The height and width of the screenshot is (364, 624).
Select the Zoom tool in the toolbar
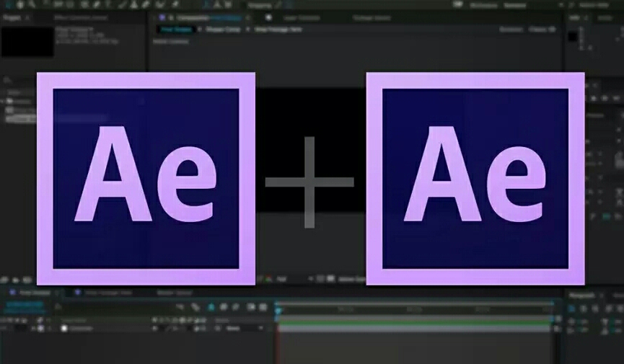tap(31, 4)
